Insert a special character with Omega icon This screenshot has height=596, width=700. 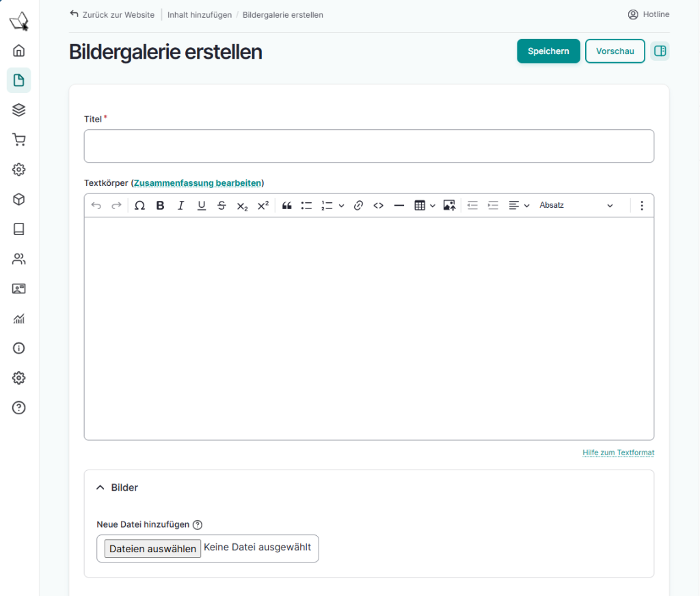[x=139, y=206]
